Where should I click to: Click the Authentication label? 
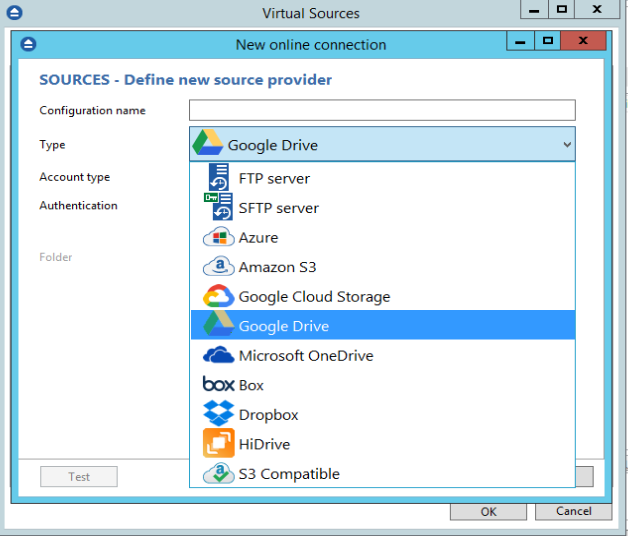click(x=78, y=206)
